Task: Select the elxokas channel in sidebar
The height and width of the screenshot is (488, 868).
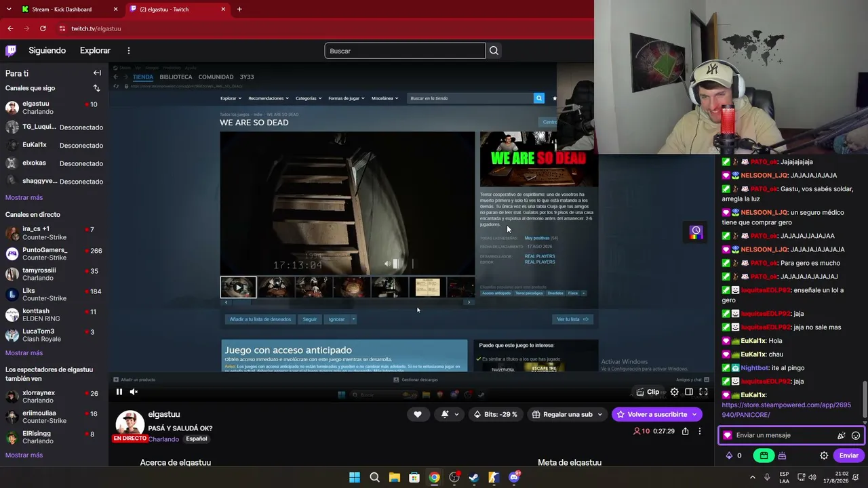Action: 54,163
